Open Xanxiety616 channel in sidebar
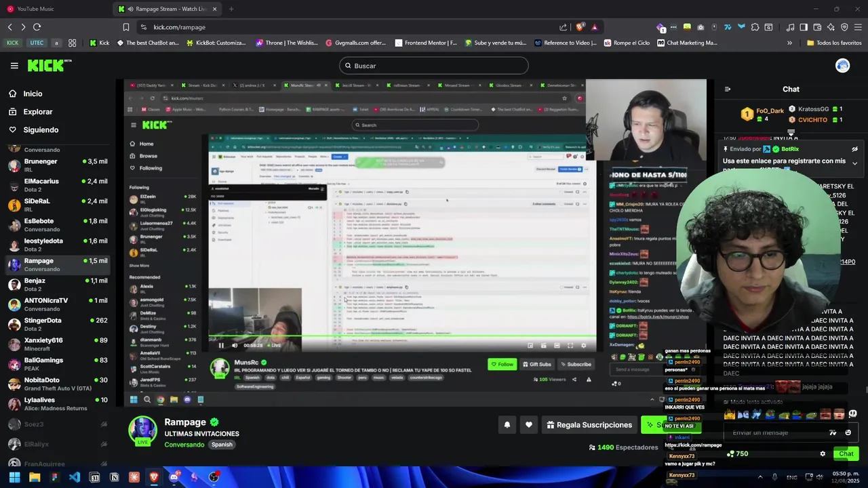The width and height of the screenshot is (868, 488). [x=57, y=344]
